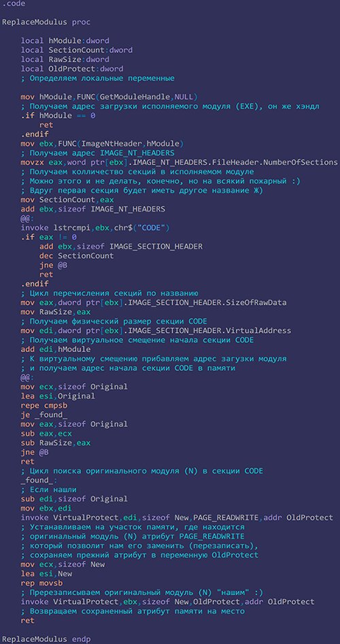Viewport: 340px width, 644px height.
Task: Click the .if hModule == 0 line
Action: click(x=58, y=116)
